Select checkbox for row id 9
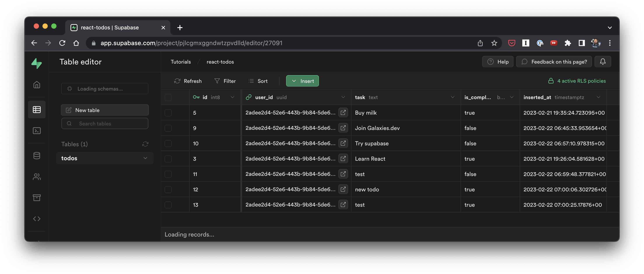 click(x=168, y=128)
